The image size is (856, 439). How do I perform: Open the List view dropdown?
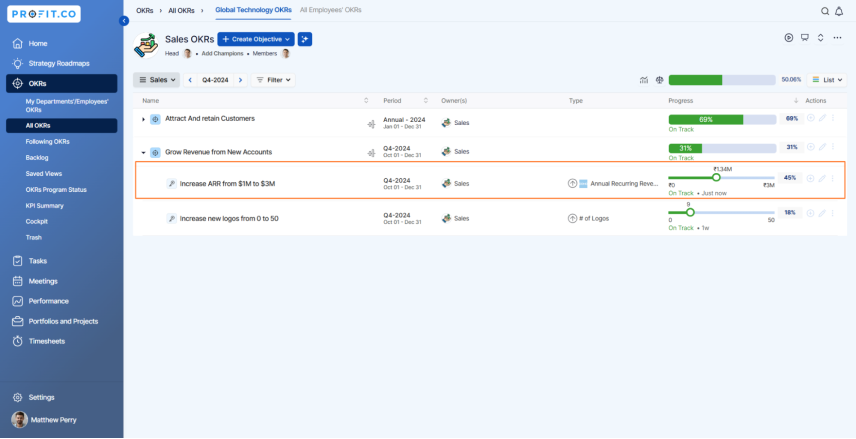pyautogui.click(x=827, y=80)
